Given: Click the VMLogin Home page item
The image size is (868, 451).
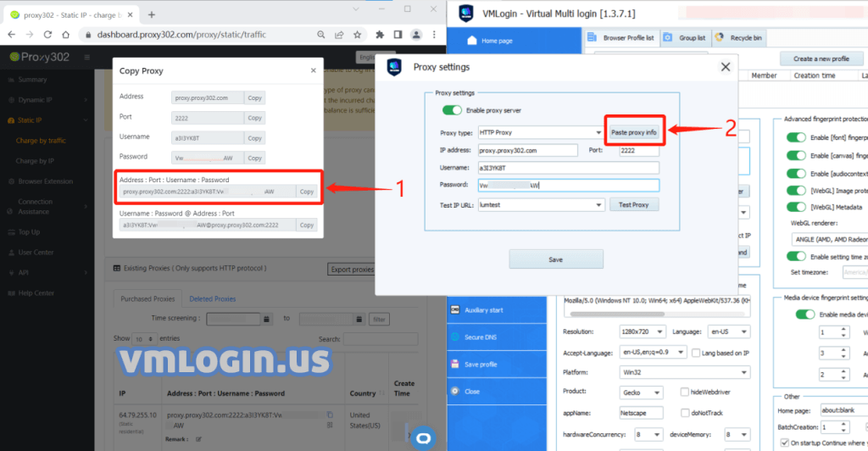Looking at the screenshot, I should point(514,41).
